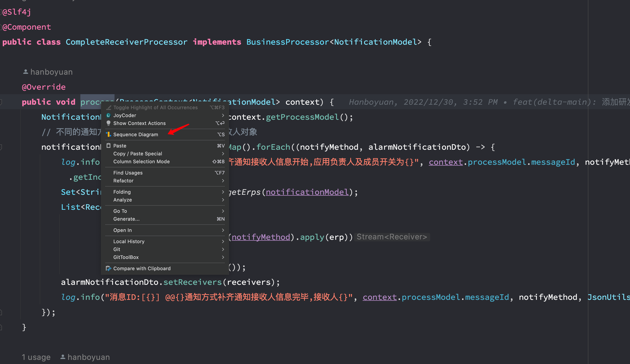Click hanboyuan author hint above @Override
The image size is (630, 364).
tap(51, 72)
